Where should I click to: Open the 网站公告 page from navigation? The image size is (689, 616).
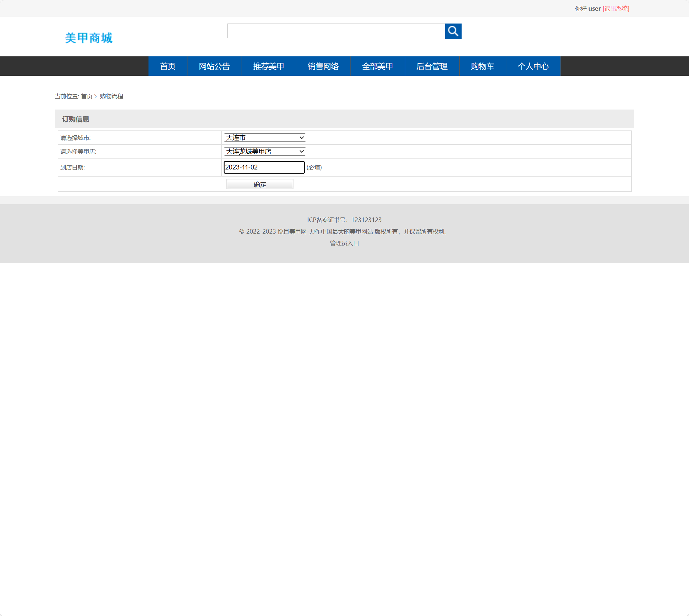(214, 66)
